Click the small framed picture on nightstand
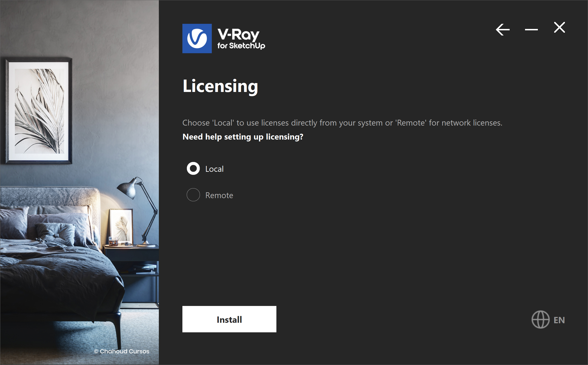Screen dimensions: 588x365 121,226
